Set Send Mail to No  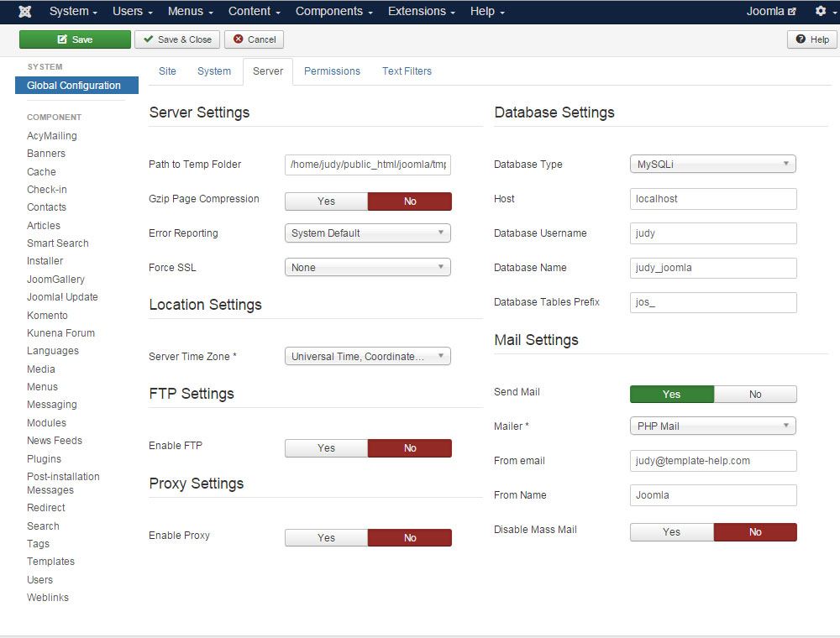(755, 395)
